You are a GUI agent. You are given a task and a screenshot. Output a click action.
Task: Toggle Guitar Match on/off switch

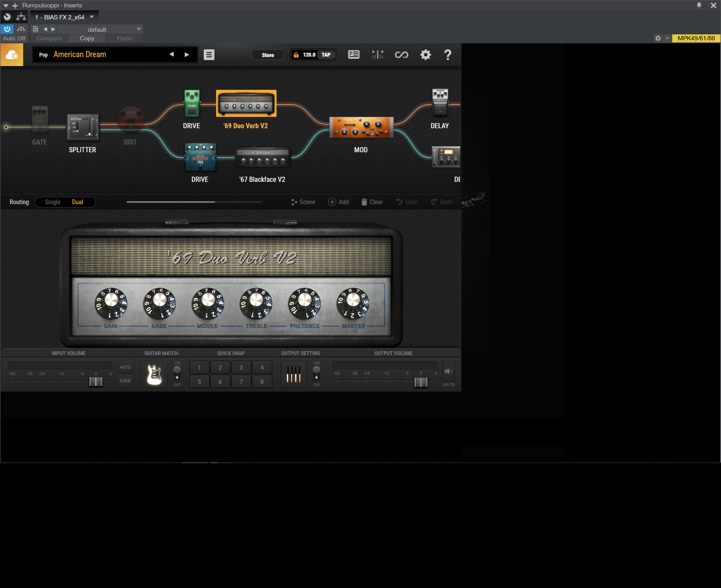(177, 373)
